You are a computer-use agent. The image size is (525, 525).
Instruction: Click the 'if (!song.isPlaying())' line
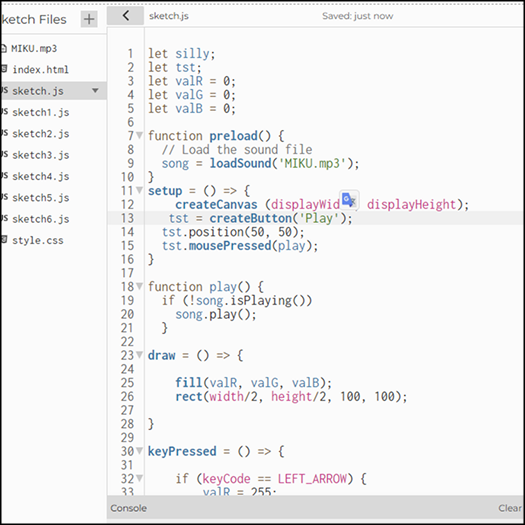coord(237,300)
